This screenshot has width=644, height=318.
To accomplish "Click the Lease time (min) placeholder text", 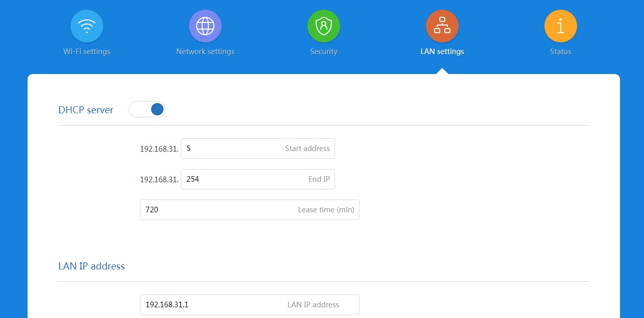I will [326, 210].
